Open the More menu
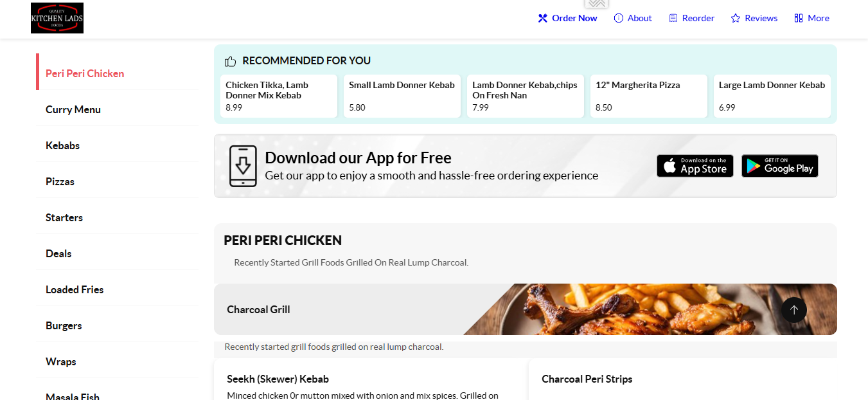This screenshot has height=400, width=868. [812, 18]
